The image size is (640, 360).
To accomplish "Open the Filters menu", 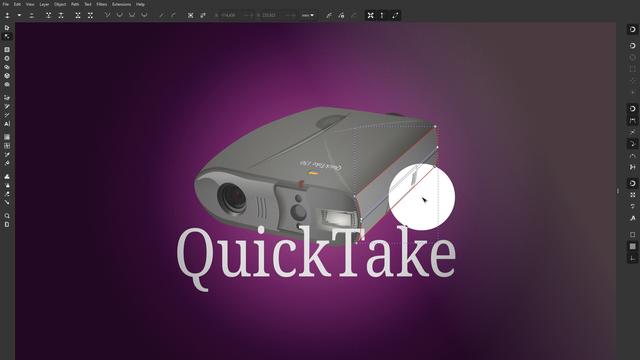I will [102, 4].
